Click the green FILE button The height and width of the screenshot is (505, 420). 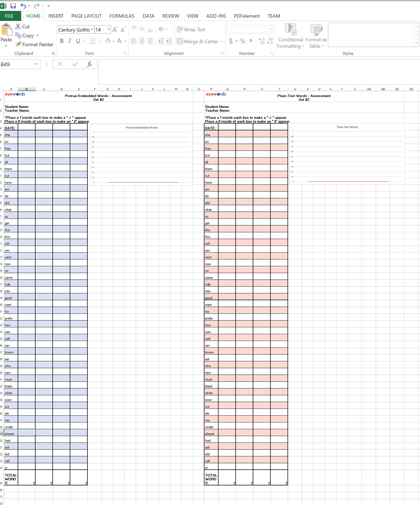(x=9, y=16)
